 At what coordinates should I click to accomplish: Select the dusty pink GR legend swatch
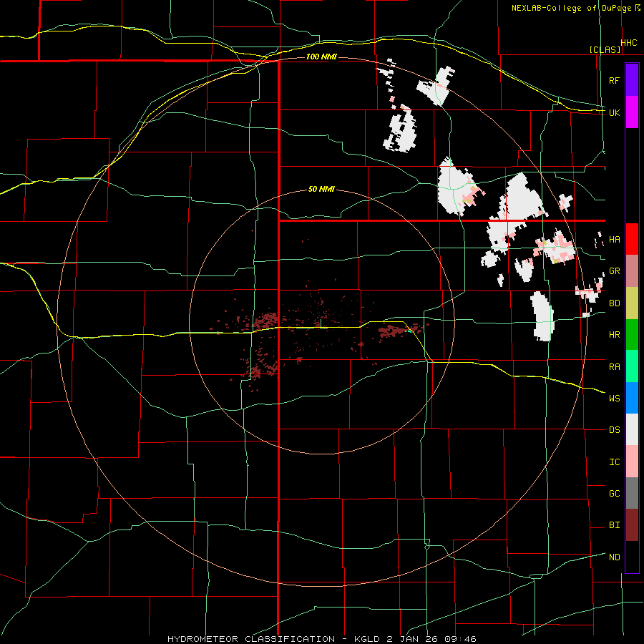pos(632,271)
